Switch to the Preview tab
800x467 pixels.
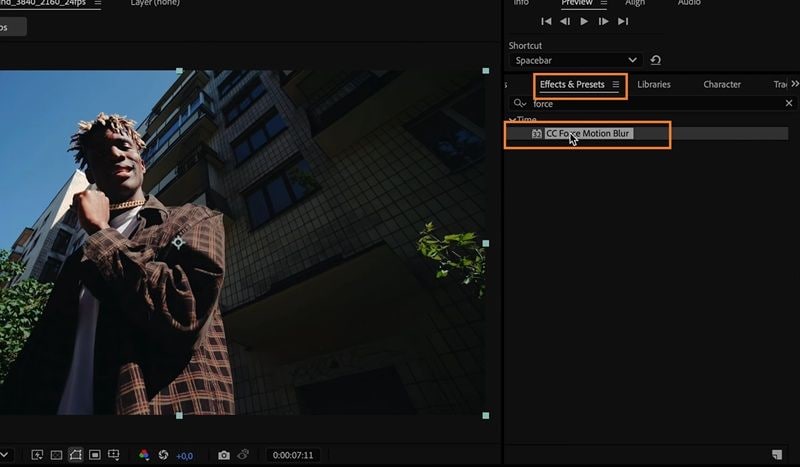point(577,3)
